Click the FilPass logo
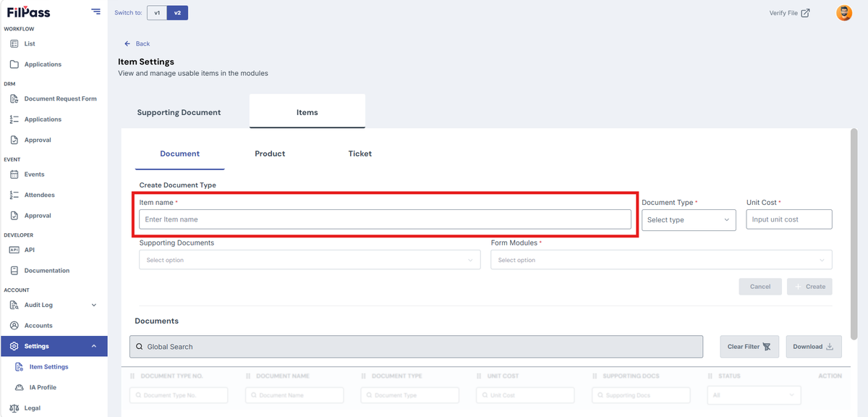 click(27, 12)
